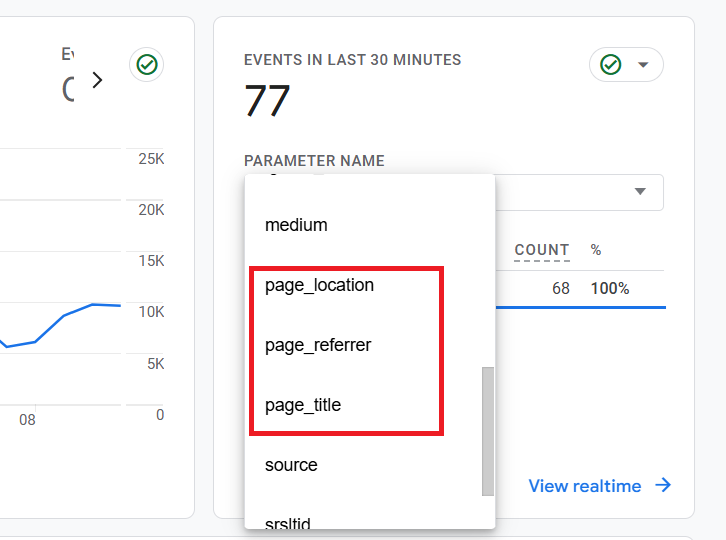Pick the page_title parameter option
The width and height of the screenshot is (726, 540).
303,405
